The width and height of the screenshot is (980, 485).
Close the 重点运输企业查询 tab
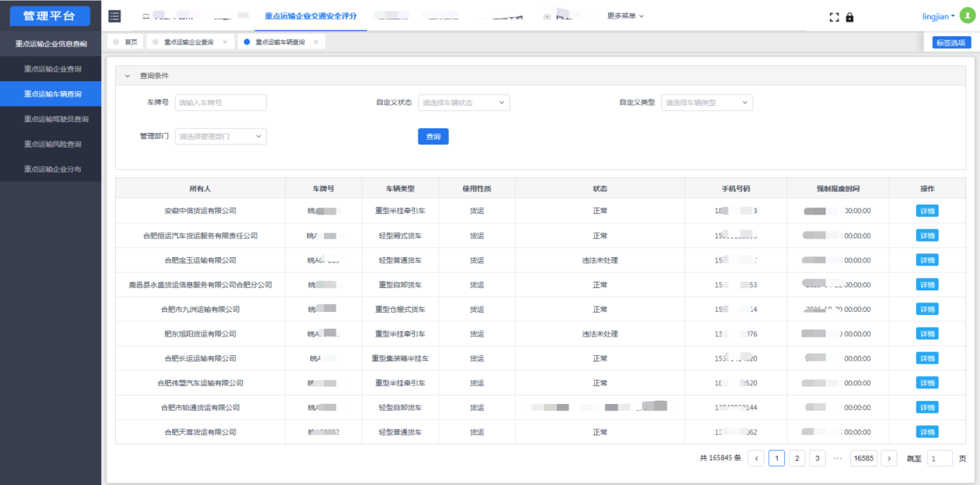tap(225, 42)
